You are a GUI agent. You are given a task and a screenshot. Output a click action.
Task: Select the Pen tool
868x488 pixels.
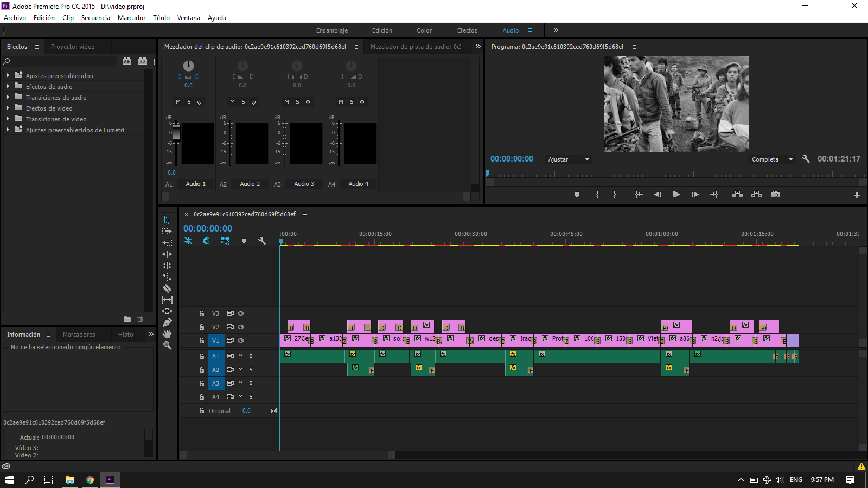click(167, 323)
